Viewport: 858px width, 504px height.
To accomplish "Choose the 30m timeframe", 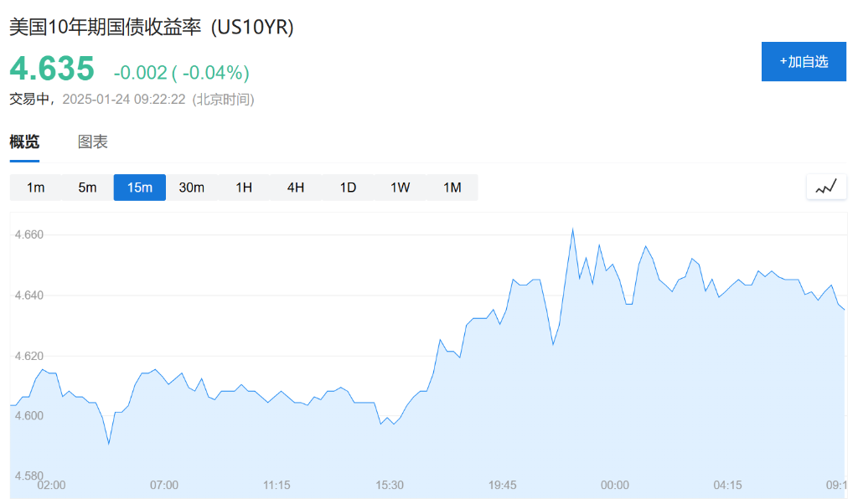I will 192,188.
